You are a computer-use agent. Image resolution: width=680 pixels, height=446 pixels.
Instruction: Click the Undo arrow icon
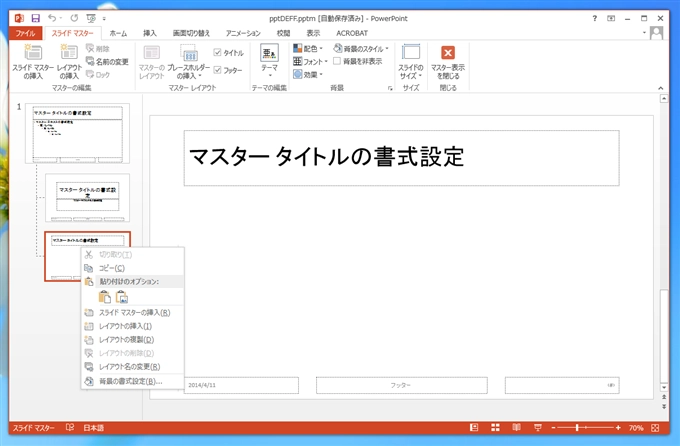click(52, 18)
